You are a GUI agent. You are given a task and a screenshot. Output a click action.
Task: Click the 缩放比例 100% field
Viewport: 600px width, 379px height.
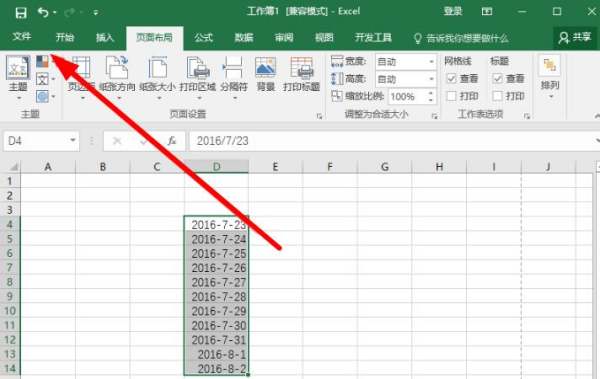408,96
